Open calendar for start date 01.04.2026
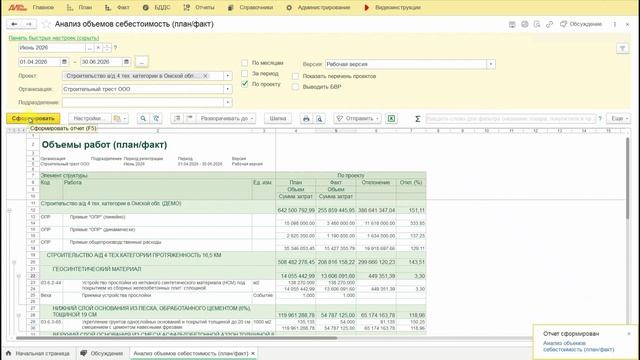This screenshot has width=640, height=360. [x=64, y=62]
